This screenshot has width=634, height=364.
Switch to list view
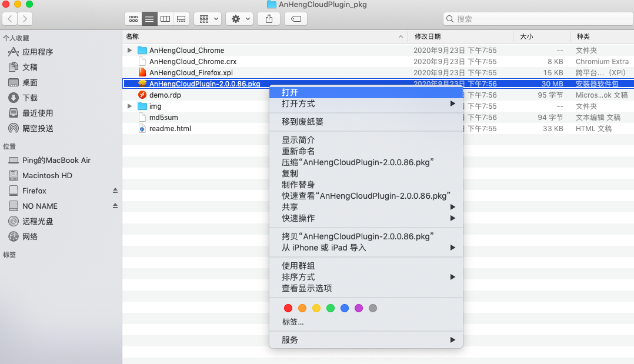tap(149, 19)
